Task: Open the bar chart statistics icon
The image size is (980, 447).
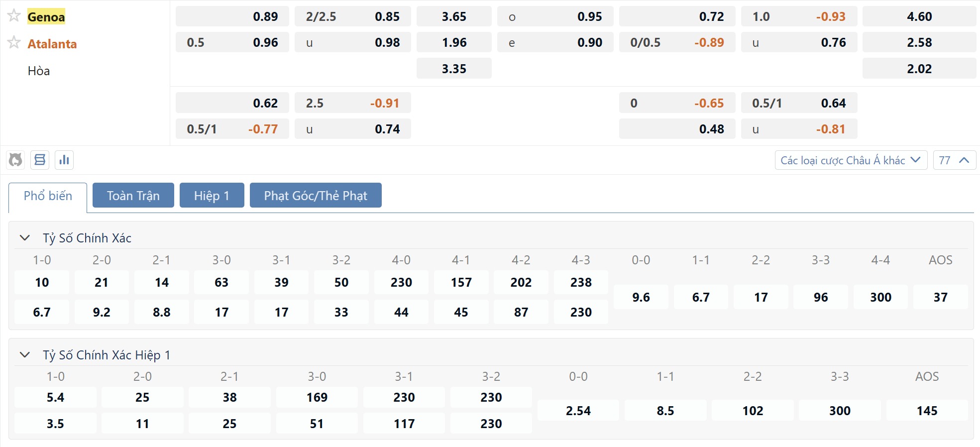Action: [64, 160]
